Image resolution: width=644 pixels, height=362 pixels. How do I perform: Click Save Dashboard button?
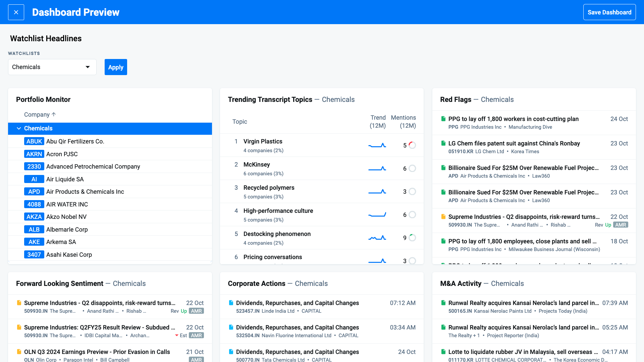[609, 12]
